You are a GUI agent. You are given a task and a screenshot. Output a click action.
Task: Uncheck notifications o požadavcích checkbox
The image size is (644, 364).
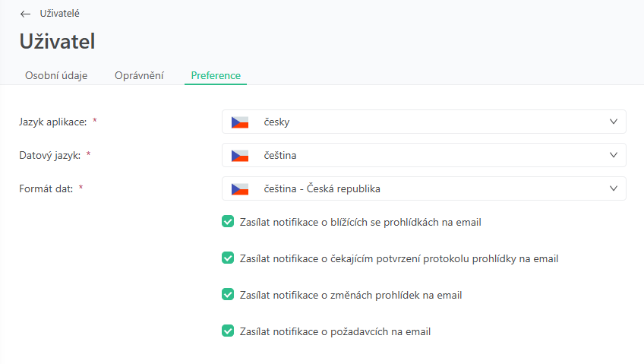pyautogui.click(x=228, y=331)
